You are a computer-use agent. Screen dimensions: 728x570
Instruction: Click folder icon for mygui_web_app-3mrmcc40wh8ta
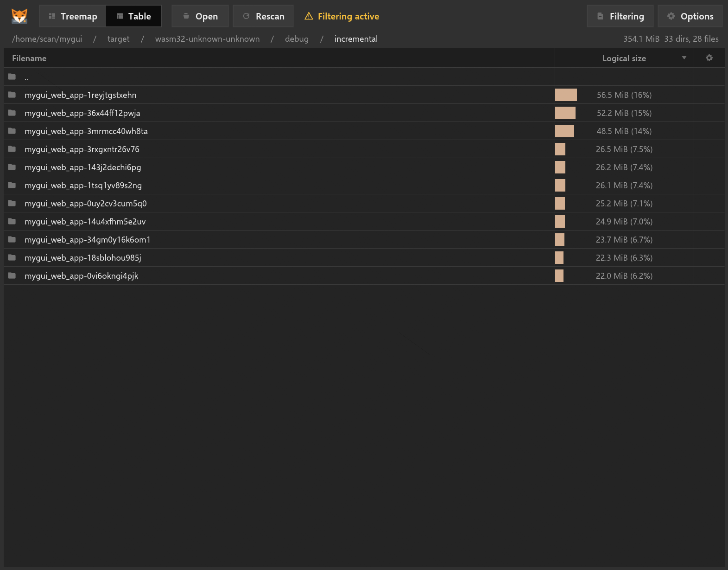tap(12, 131)
